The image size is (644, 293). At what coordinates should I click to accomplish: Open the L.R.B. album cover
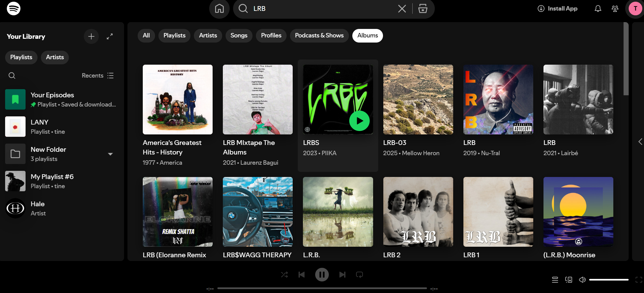click(338, 212)
